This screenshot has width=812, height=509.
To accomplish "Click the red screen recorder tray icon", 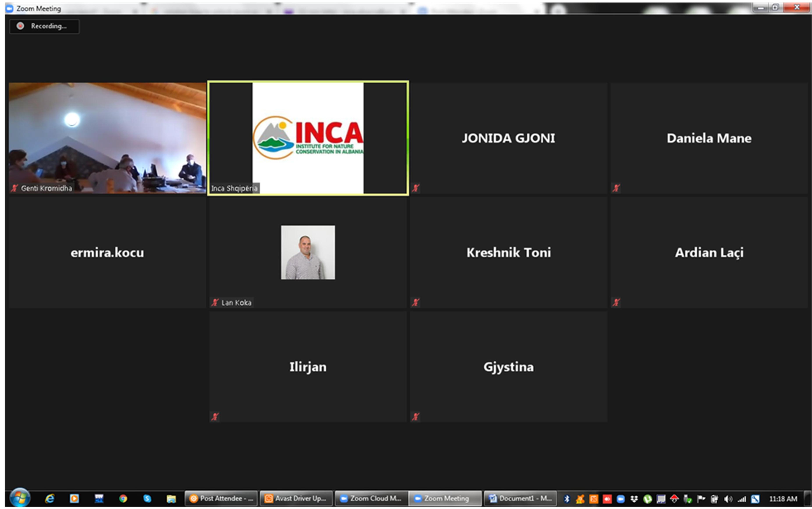I will [x=607, y=499].
